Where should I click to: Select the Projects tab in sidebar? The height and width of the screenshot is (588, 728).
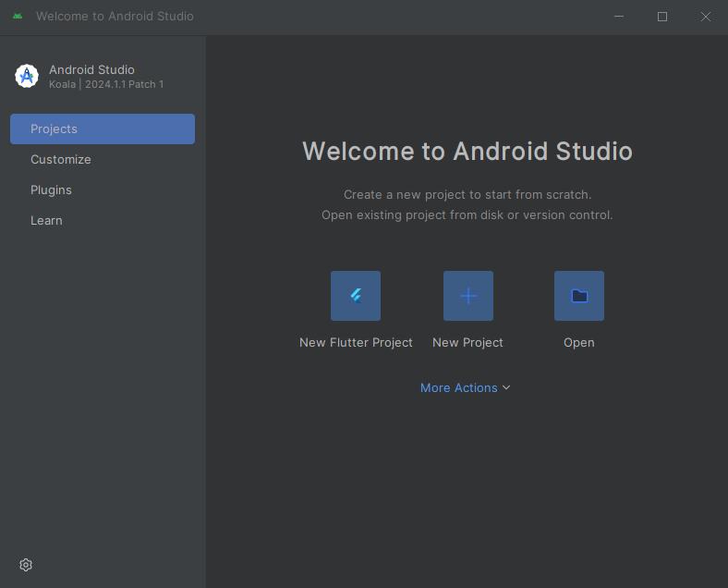tap(103, 129)
